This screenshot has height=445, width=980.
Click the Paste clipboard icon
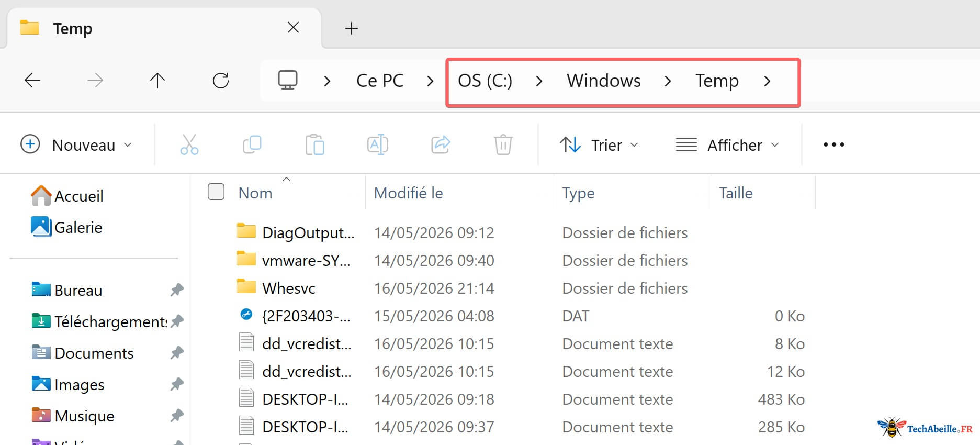[315, 144]
